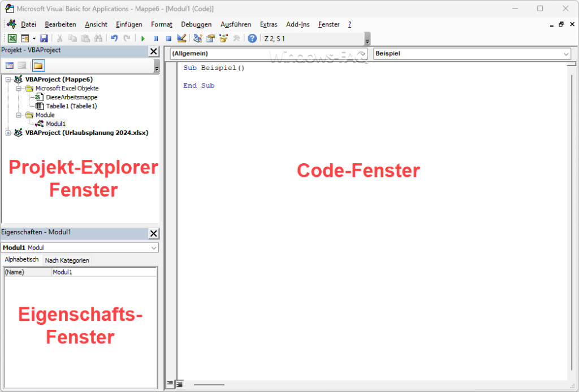This screenshot has height=392, width=579.
Task: Collapse the Microsoft Excel Objekte folder
Action: click(19, 89)
